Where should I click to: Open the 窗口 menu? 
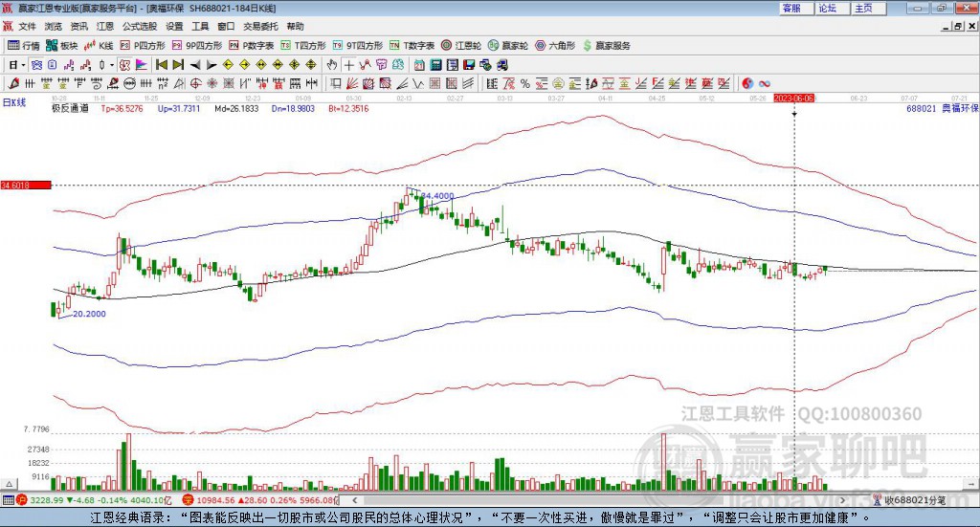(226, 26)
